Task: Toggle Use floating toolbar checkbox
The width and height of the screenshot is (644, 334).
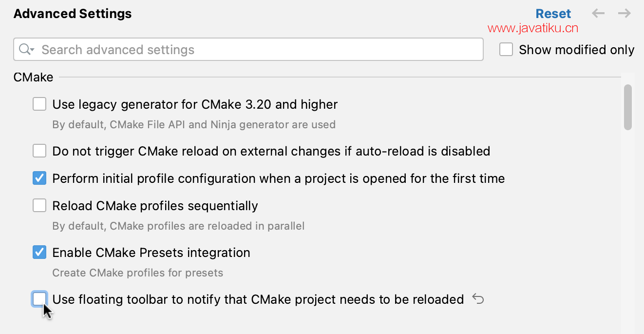Action: (x=39, y=299)
